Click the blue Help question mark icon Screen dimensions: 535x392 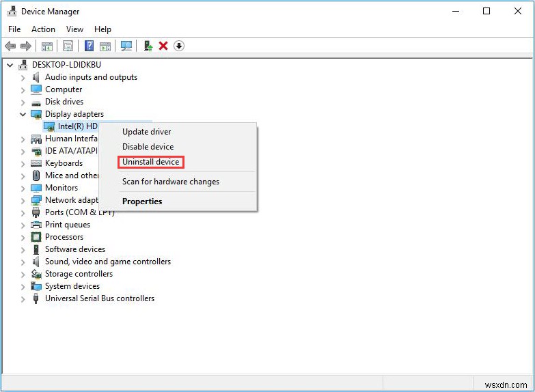89,46
